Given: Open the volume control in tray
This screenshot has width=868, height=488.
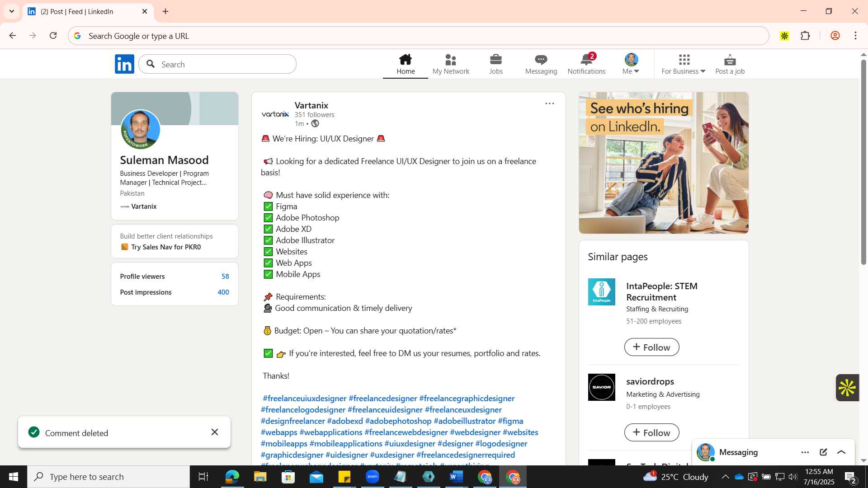Looking at the screenshot, I should [793, 477].
